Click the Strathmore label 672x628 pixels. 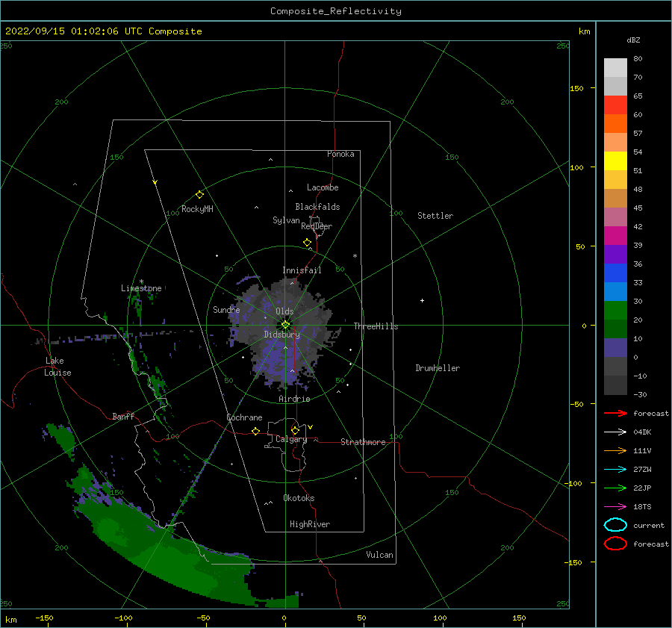tap(363, 442)
